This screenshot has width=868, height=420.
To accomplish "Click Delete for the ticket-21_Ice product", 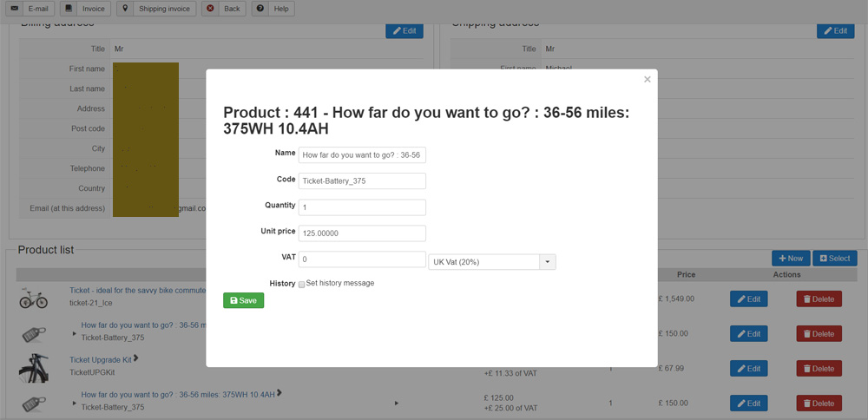I will pyautogui.click(x=819, y=299).
